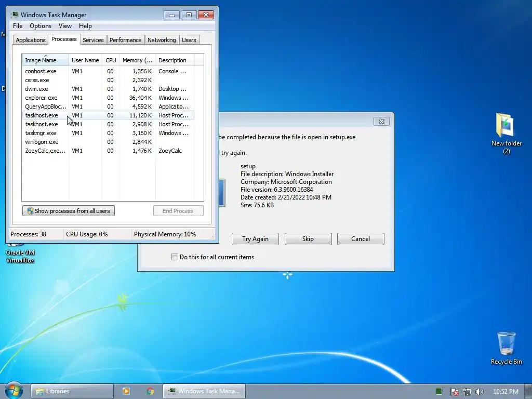Select the taskmgr.exe process
Viewport: 532px width, 399px height.
click(108, 133)
